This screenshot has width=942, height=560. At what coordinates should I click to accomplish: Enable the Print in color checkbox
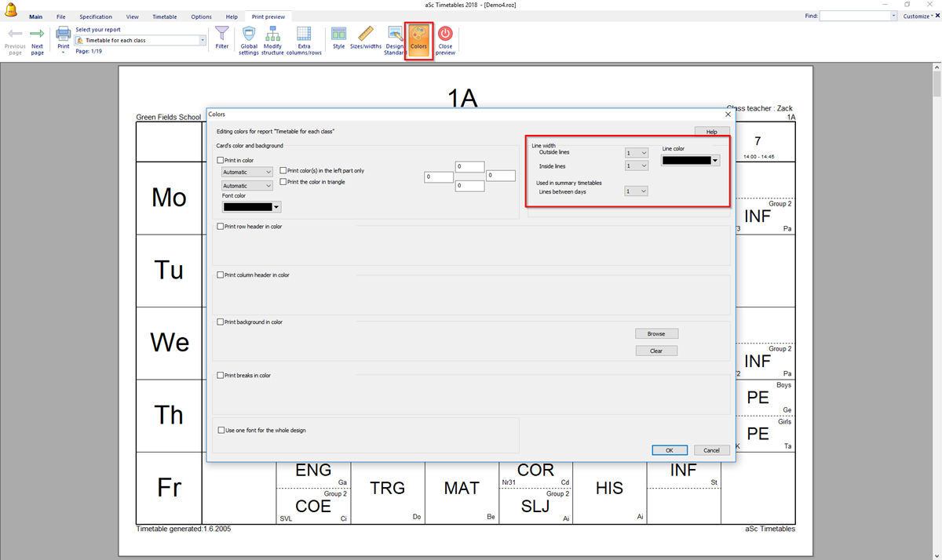pos(221,161)
